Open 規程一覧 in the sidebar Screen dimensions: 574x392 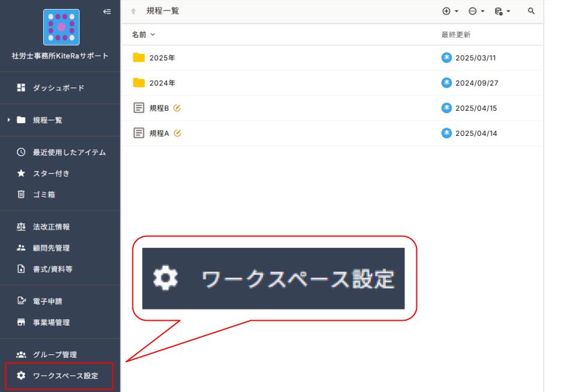[x=47, y=120]
